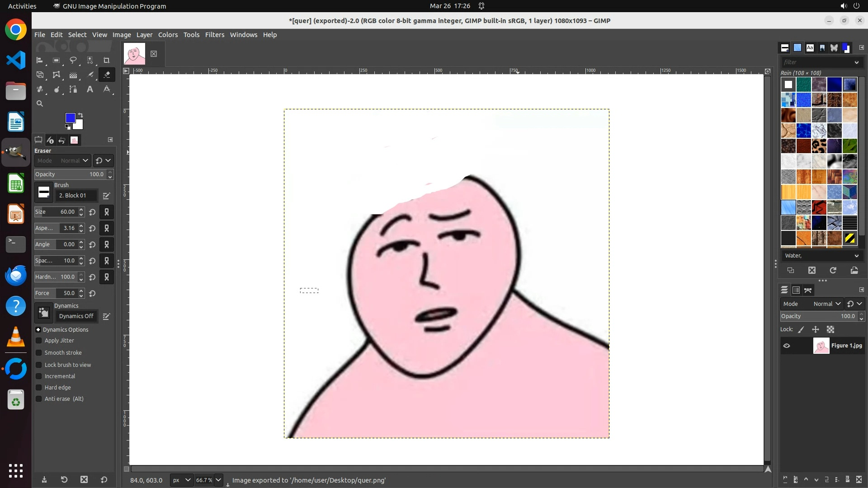Select the Text tool
Screen dimensions: 868x488
click(90, 89)
